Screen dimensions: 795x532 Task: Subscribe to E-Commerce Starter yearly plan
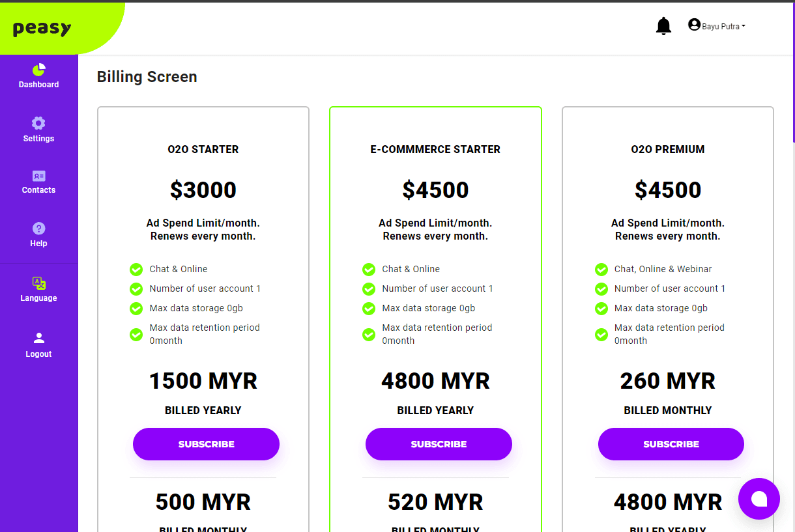point(439,444)
